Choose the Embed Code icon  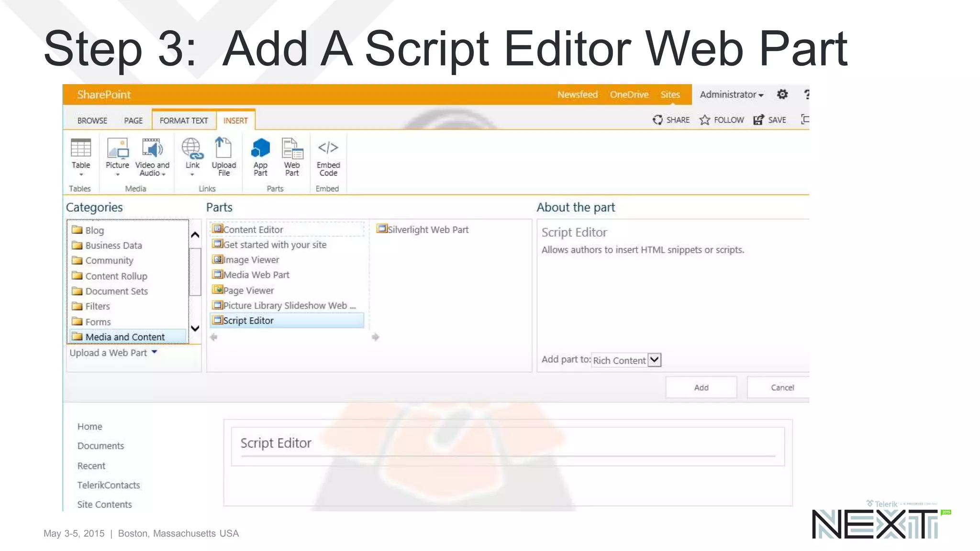(328, 156)
